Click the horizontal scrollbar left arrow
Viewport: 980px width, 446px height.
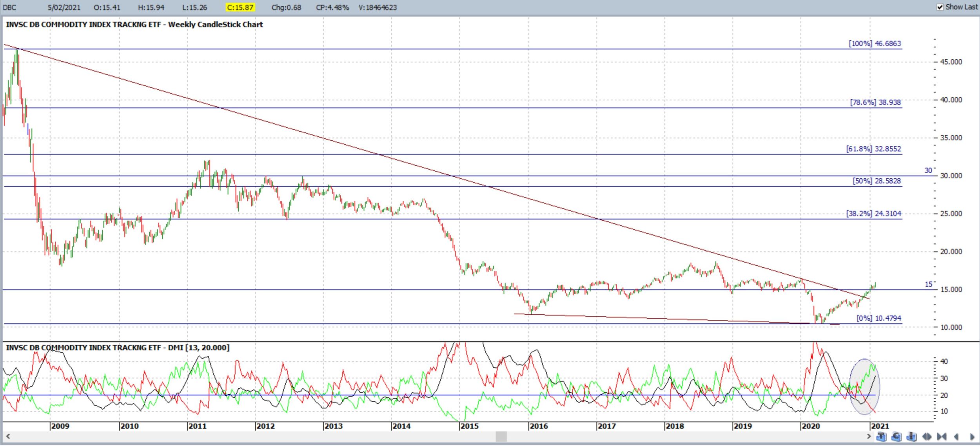click(8, 436)
